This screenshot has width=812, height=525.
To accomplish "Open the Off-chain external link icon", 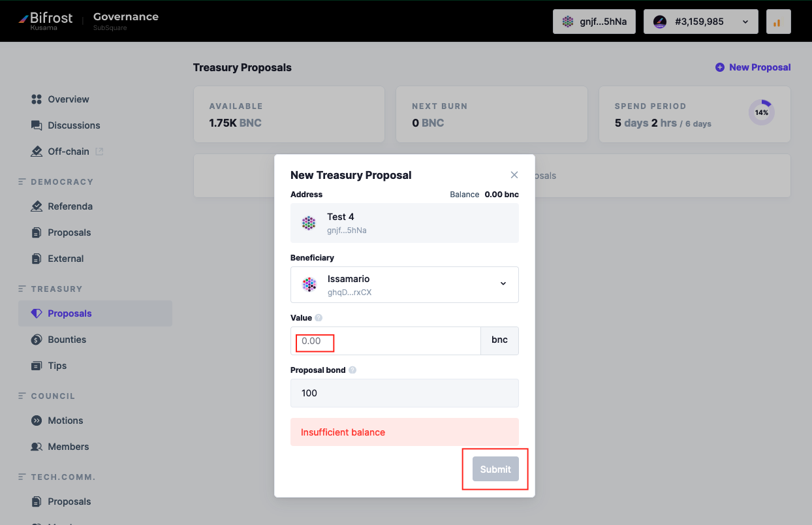I will pyautogui.click(x=99, y=151).
